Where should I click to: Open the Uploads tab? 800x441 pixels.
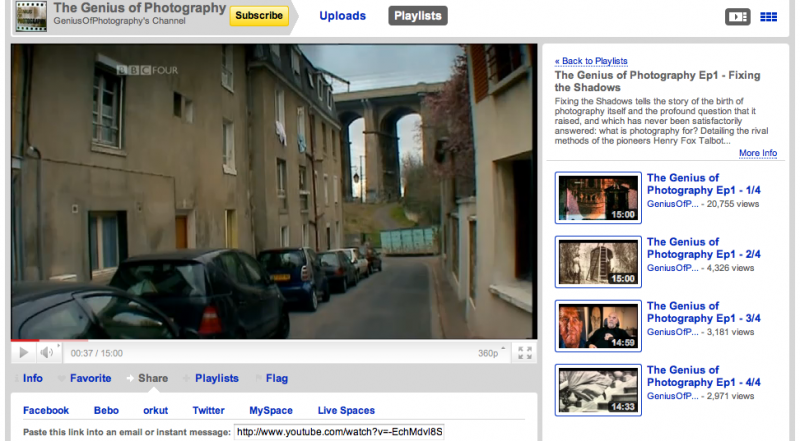tap(342, 16)
